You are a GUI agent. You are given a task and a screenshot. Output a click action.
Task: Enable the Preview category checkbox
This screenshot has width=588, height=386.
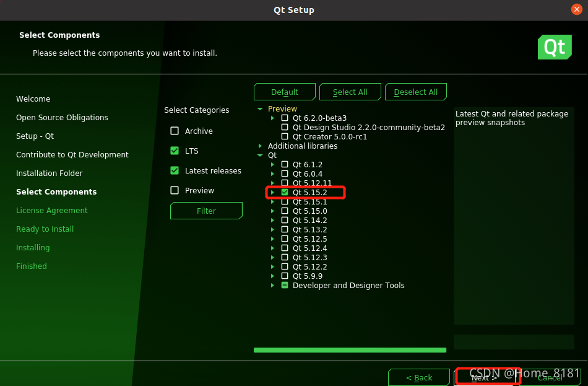[x=175, y=190]
